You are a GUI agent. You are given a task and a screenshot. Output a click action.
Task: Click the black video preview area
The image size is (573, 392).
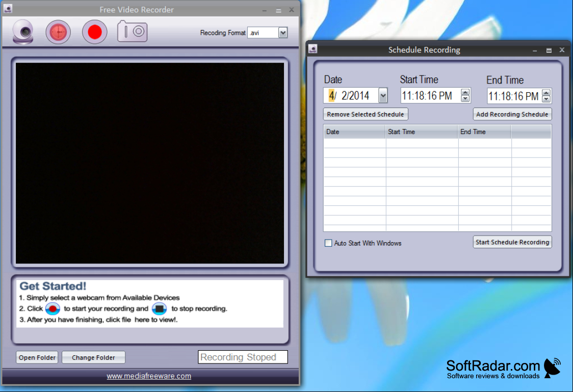[150, 163]
